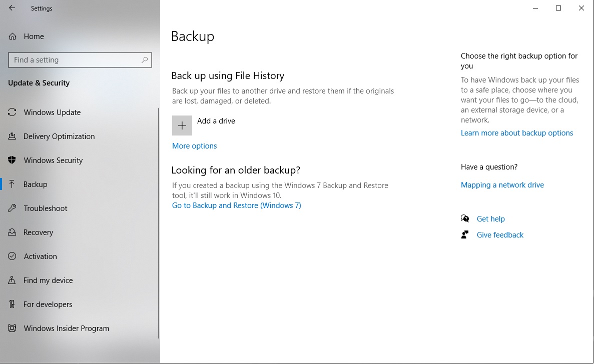The height and width of the screenshot is (364, 594).
Task: Go to Backup and Restore (Windows 7)
Action: [x=236, y=205]
